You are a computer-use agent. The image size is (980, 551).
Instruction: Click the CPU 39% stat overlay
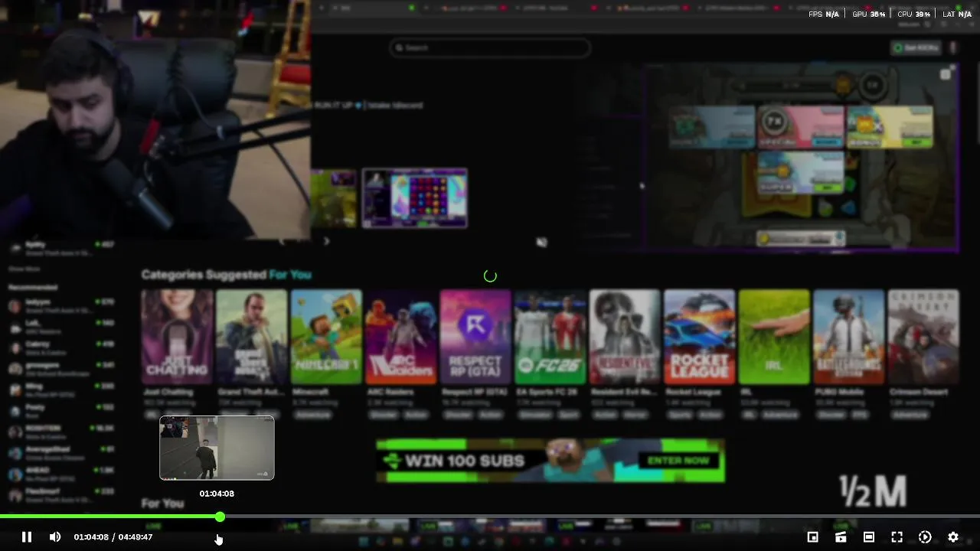tap(914, 15)
